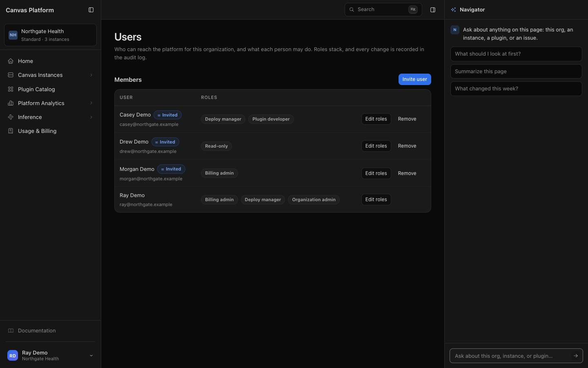588x368 pixels.
Task: Focus the Navigator ask input field
Action: (x=516, y=356)
